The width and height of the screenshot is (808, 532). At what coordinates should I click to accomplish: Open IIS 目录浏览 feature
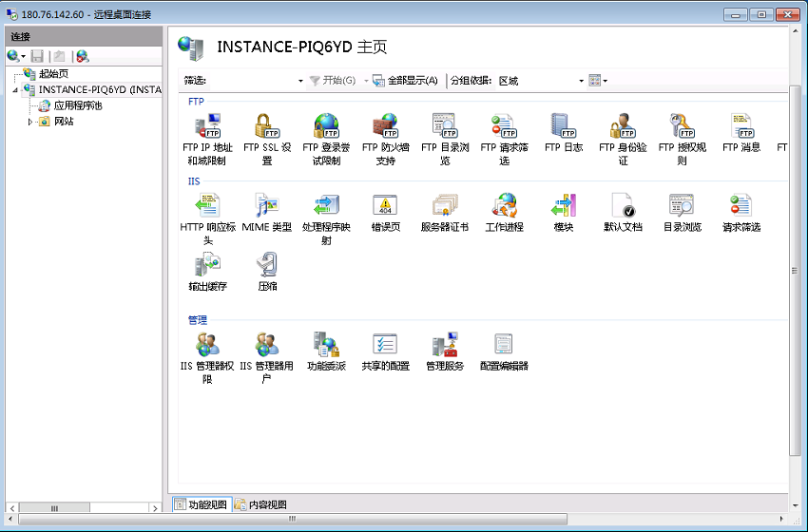[x=682, y=213]
